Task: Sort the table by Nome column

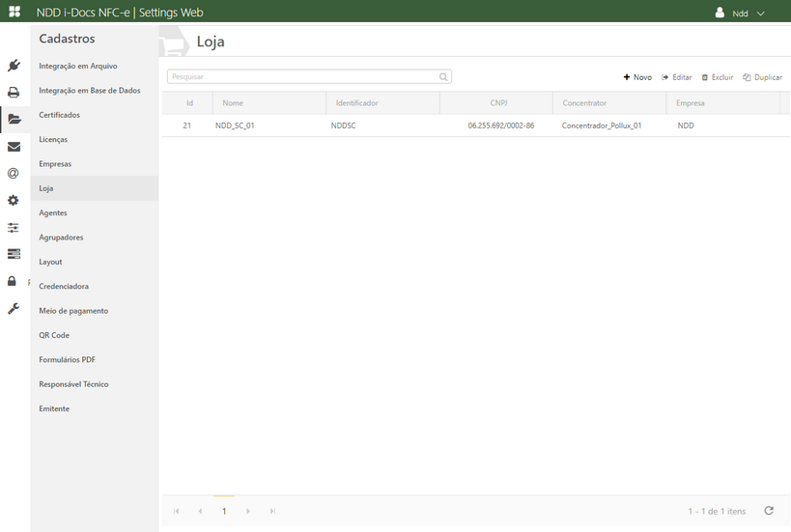Action: 233,102
